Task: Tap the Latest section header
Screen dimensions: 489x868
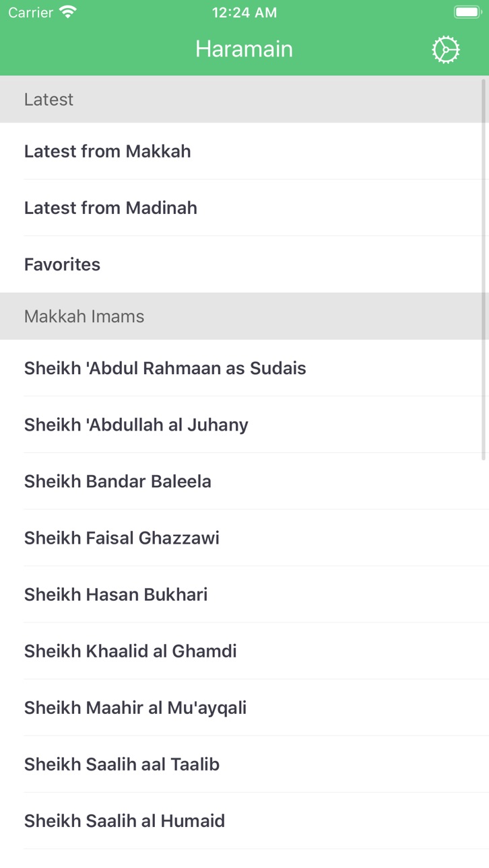Action: click(x=244, y=100)
